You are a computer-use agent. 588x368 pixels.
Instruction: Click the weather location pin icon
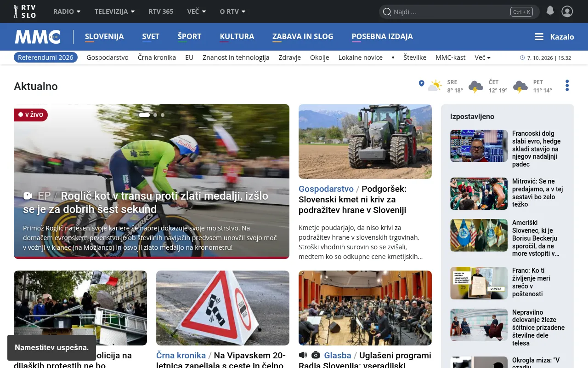coord(421,83)
